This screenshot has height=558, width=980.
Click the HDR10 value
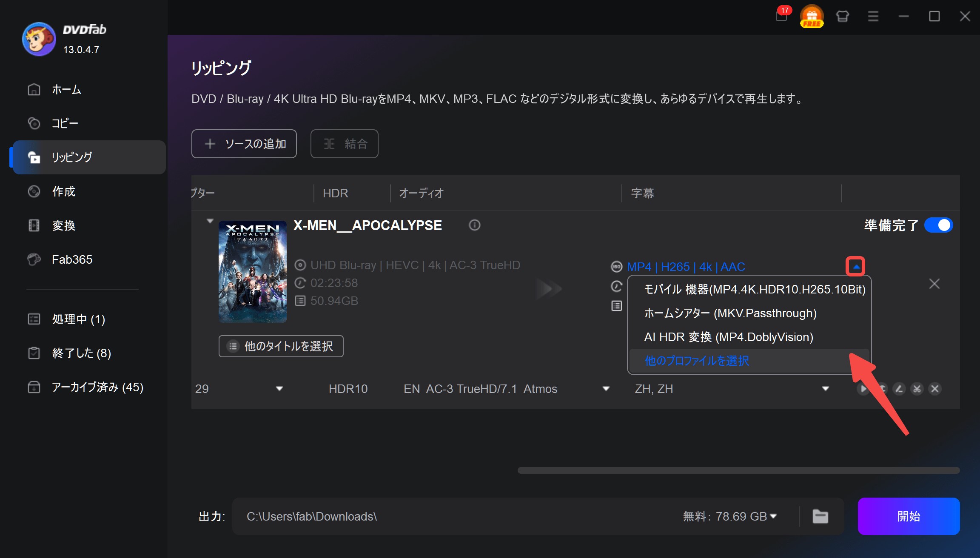(x=348, y=389)
